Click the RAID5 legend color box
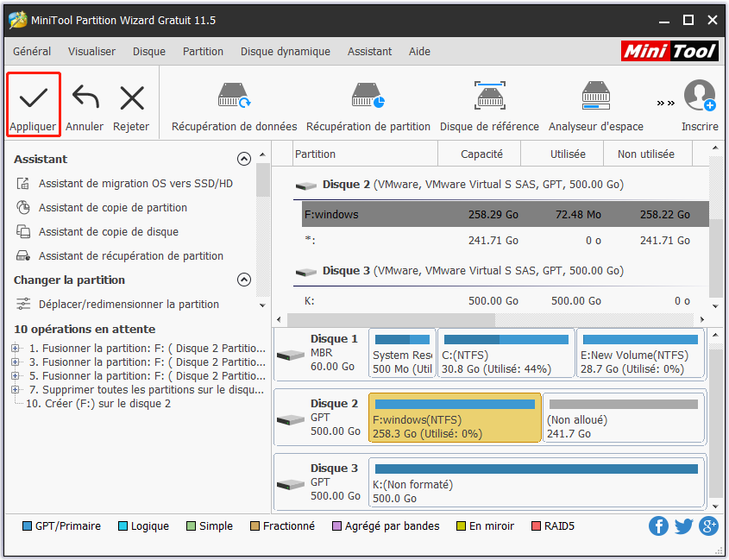The height and width of the screenshot is (560, 729). click(x=536, y=526)
